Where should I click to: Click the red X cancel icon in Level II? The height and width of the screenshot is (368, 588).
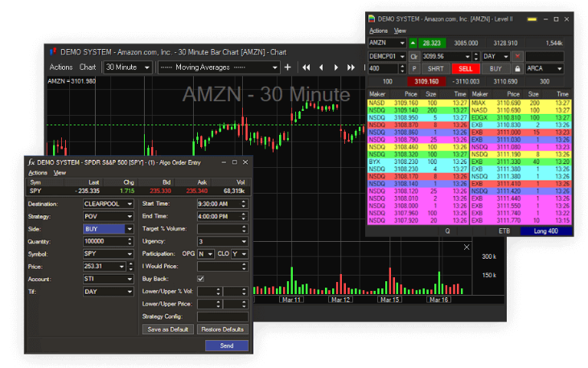pos(516,56)
